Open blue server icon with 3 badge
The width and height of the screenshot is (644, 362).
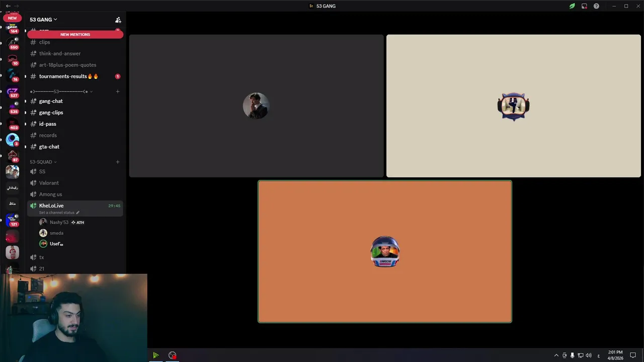[x=12, y=140]
